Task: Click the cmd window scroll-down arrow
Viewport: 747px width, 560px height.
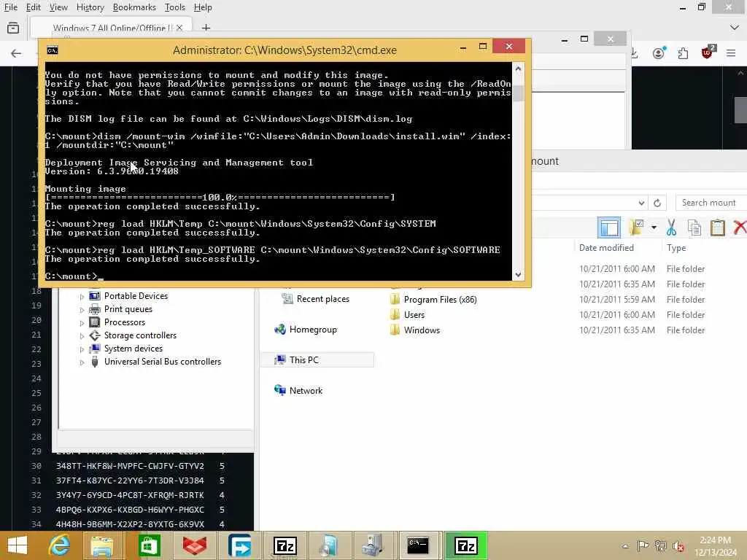Action: (x=518, y=275)
